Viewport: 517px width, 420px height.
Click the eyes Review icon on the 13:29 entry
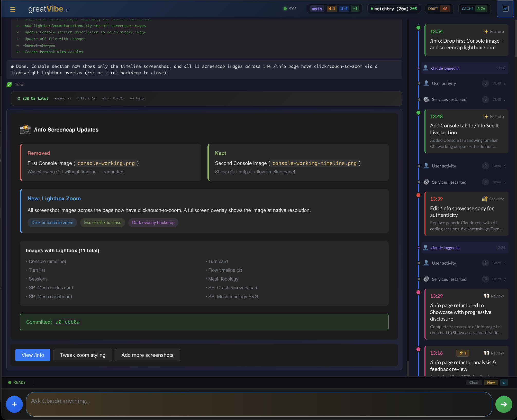coord(487,296)
